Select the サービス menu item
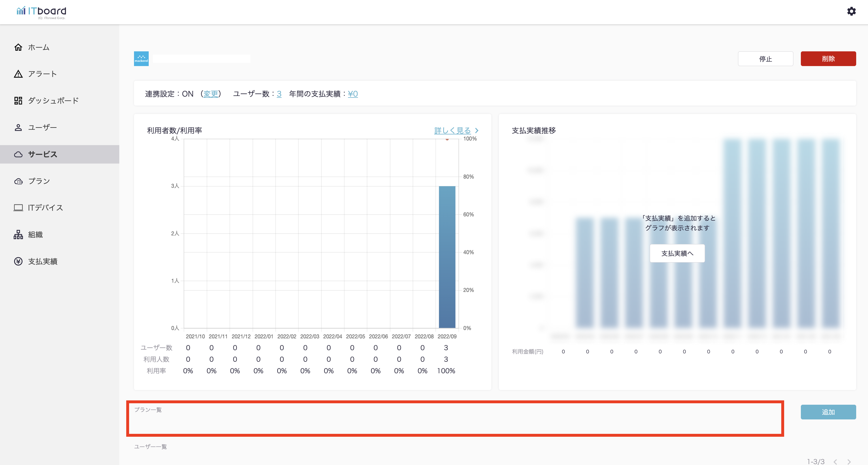 (x=42, y=154)
